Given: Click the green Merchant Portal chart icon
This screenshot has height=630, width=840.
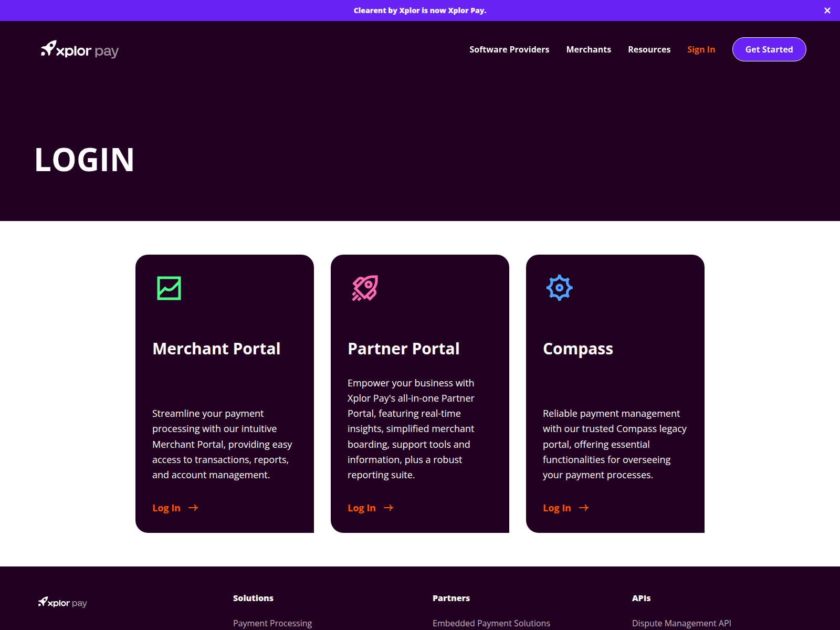Looking at the screenshot, I should tap(169, 287).
